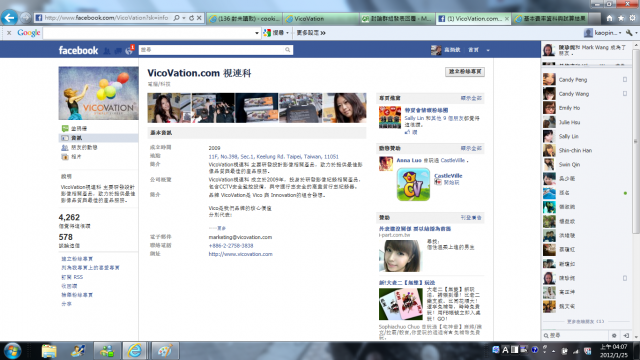Screen dimensions: 640x360
Task: Open Google toolbar search box dropdown arrow
Action: coord(257,33)
